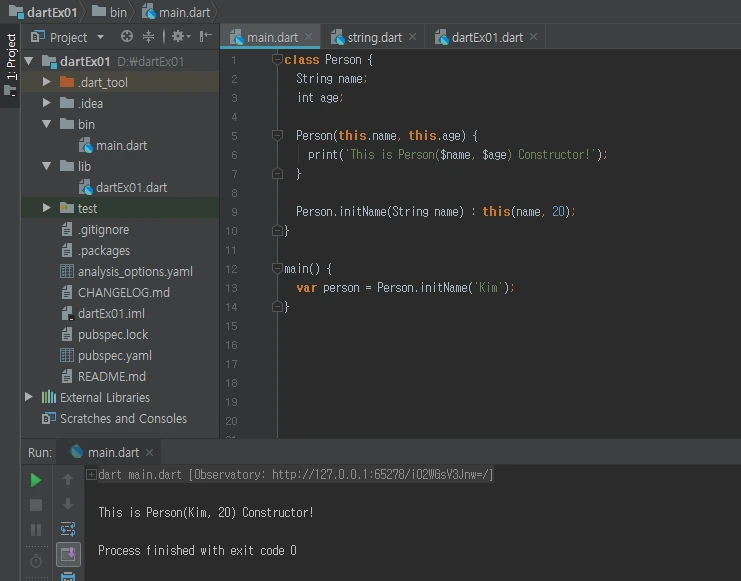This screenshot has width=741, height=581.
Task: Hide the Project tool window
Action: [206, 36]
